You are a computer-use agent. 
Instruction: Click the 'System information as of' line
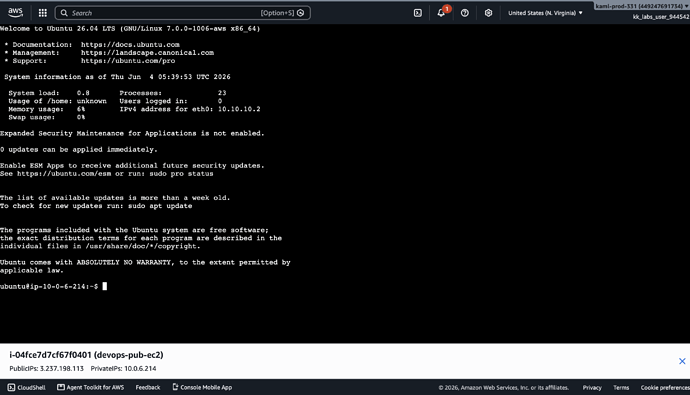pyautogui.click(x=117, y=77)
